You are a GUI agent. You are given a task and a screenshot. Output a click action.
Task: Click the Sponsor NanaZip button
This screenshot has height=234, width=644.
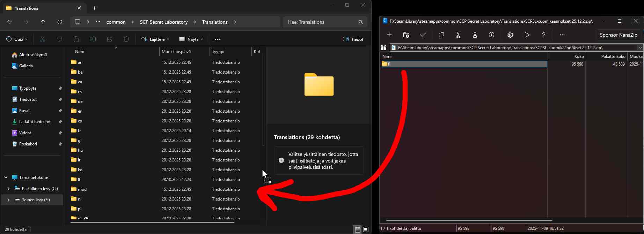[618, 35]
